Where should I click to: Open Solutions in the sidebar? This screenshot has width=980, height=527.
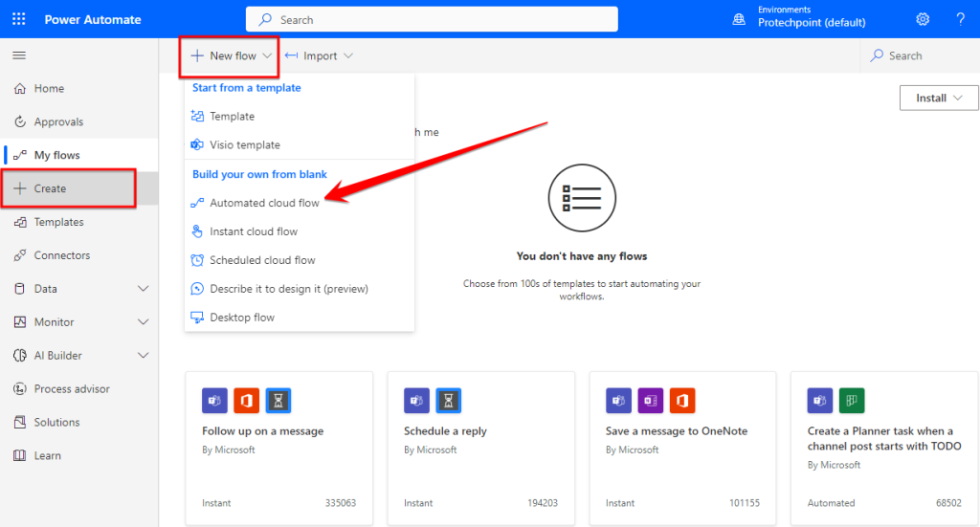point(79,422)
